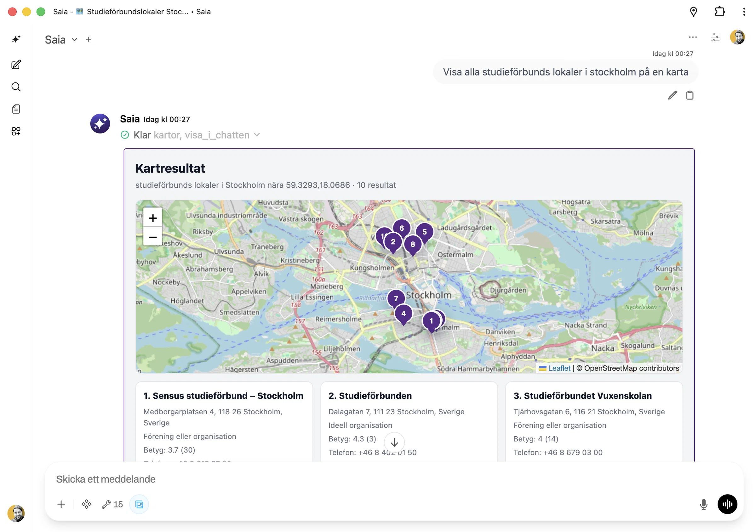756x532 pixels.
Task: Click the OpenStreetMap contributors attribution
Action: coord(628,369)
